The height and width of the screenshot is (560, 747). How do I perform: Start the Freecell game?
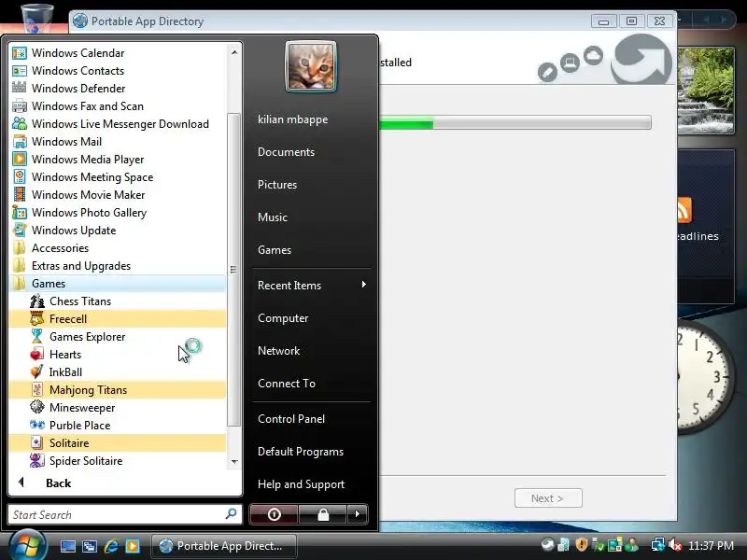(118, 318)
